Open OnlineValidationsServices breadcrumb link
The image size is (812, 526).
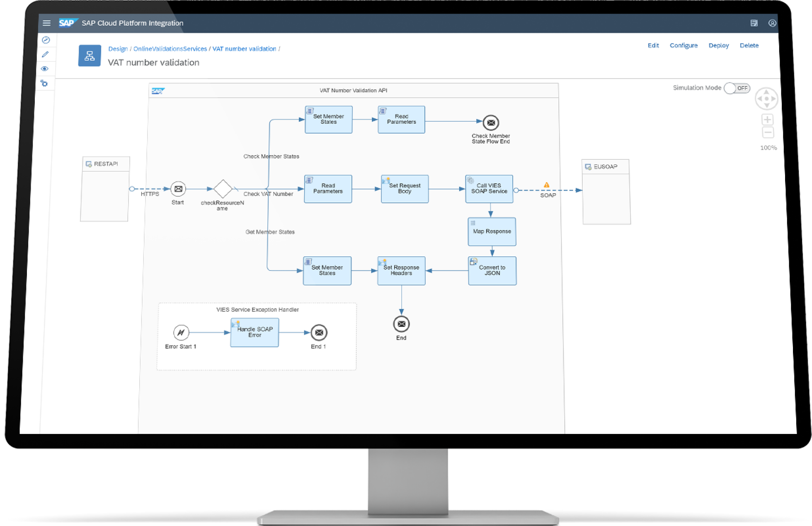pyautogui.click(x=170, y=49)
